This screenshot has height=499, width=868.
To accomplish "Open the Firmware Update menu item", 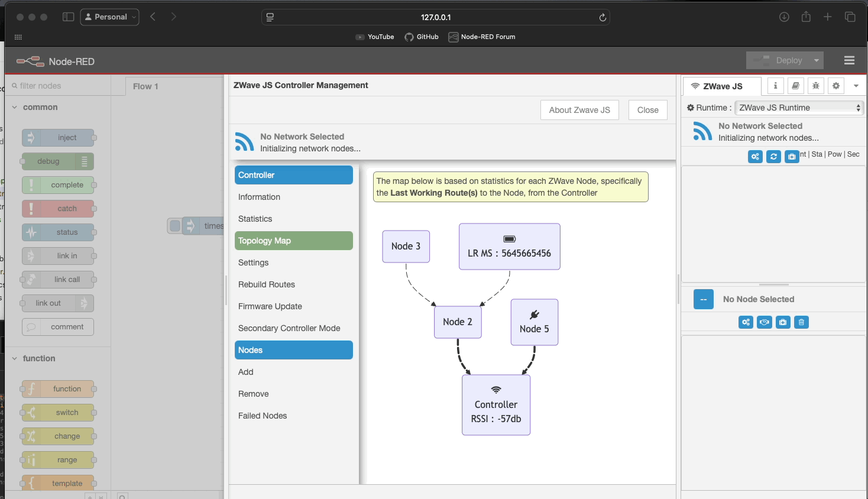I will pos(294,306).
